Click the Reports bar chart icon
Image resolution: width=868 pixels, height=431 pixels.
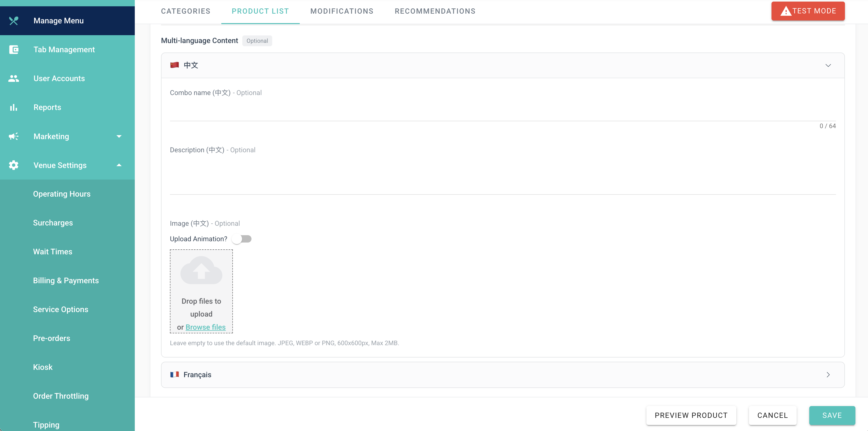coord(13,107)
